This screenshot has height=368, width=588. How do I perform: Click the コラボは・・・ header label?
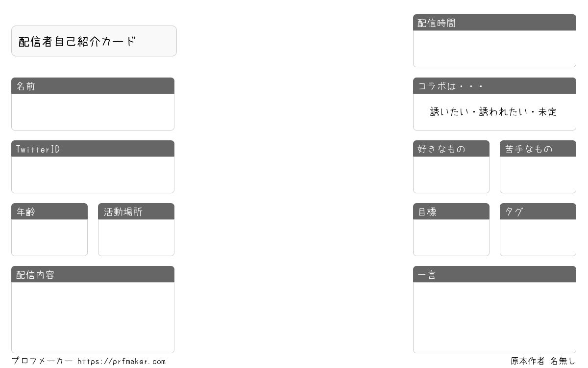(451, 86)
